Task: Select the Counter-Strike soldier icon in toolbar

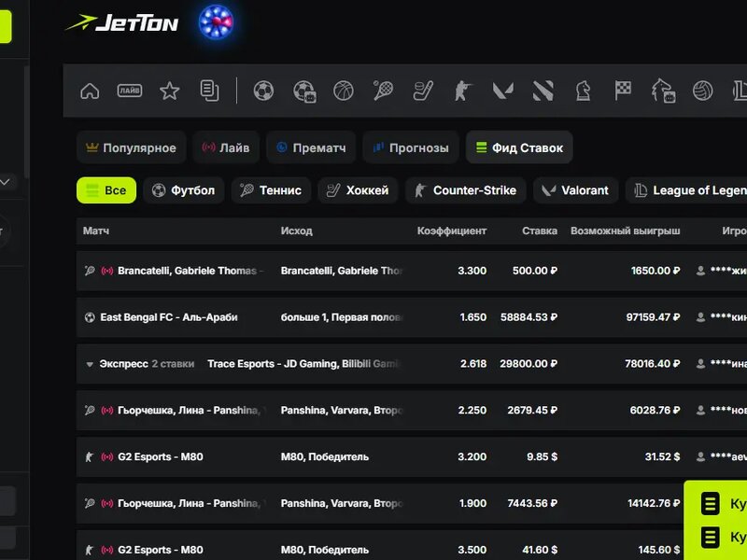Action: pyautogui.click(x=463, y=91)
